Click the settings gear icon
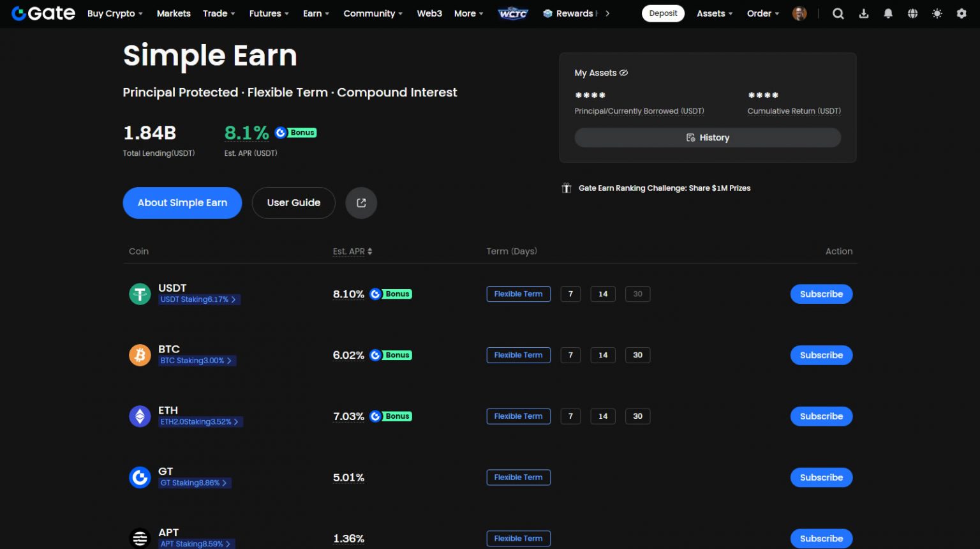980x549 pixels. 961,13
